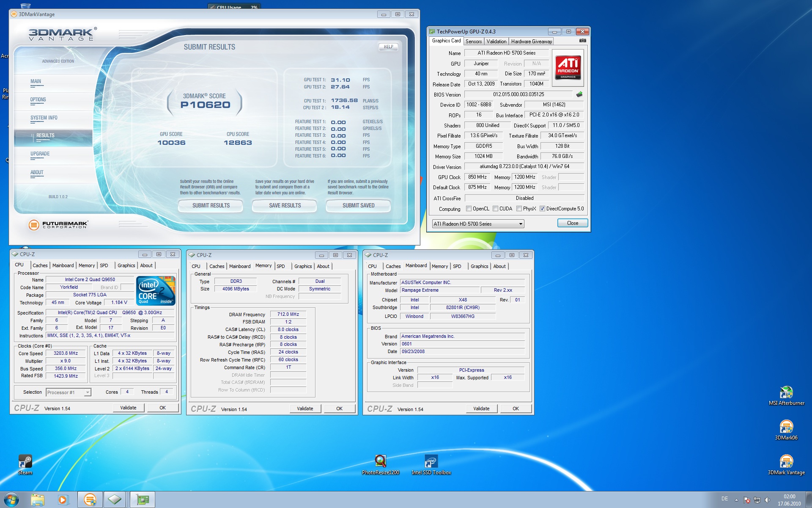The image size is (812, 508).
Task: Click the network tray icon
Action: [x=757, y=500]
